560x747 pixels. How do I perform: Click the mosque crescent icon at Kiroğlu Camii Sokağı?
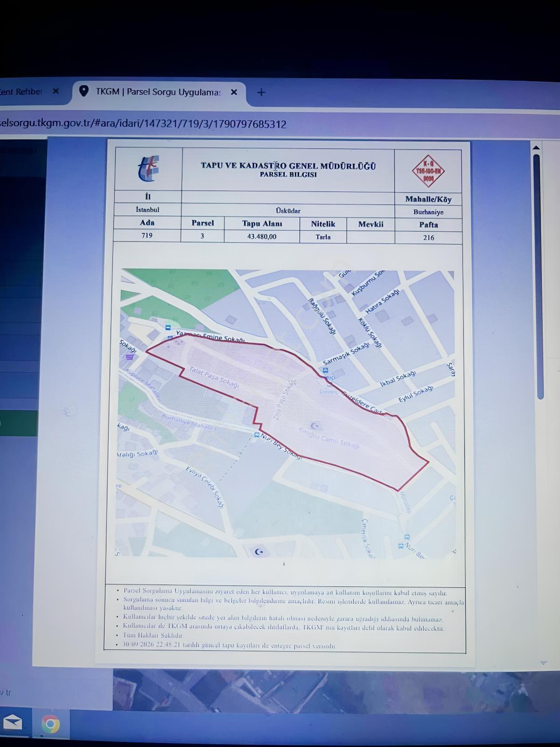(316, 425)
